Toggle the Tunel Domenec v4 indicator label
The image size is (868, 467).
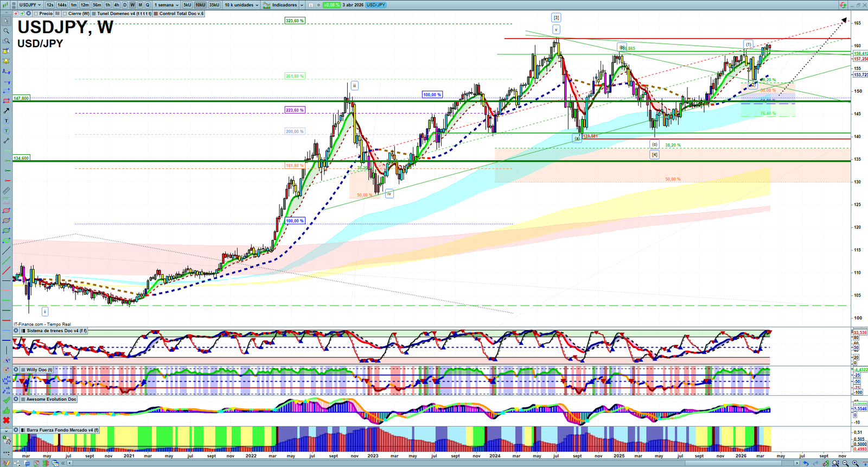[122, 14]
